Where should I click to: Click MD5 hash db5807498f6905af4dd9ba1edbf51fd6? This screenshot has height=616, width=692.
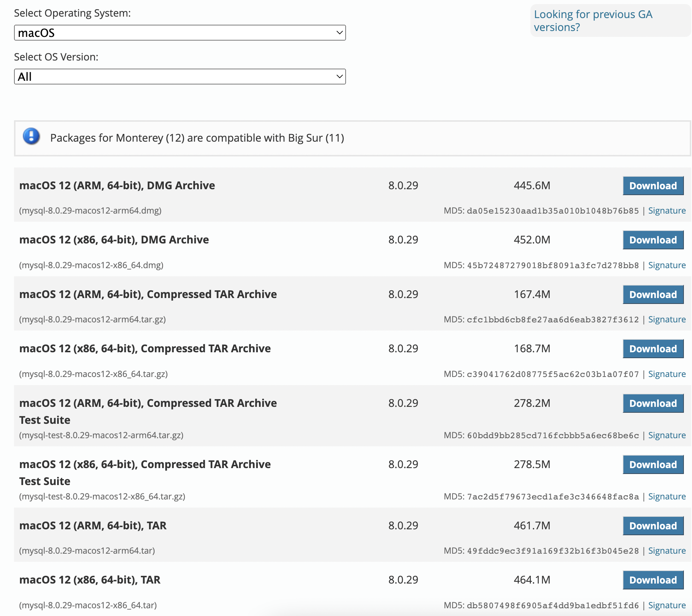[x=553, y=605]
